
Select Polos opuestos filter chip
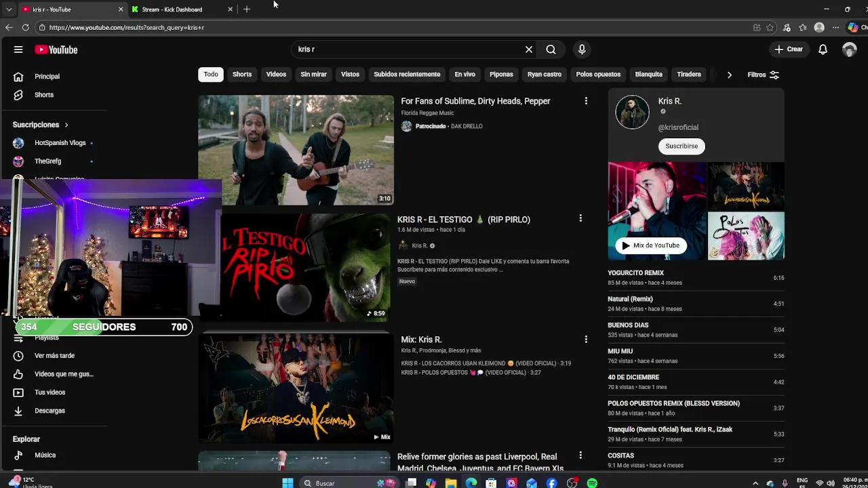tap(598, 75)
